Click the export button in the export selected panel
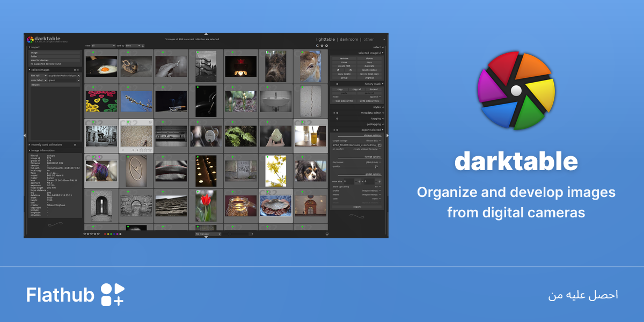The image size is (644, 322). (x=356, y=207)
